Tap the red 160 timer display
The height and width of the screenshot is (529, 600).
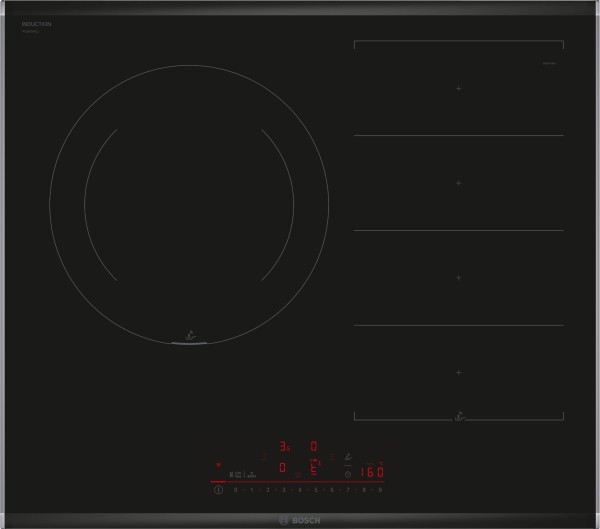coord(371,472)
